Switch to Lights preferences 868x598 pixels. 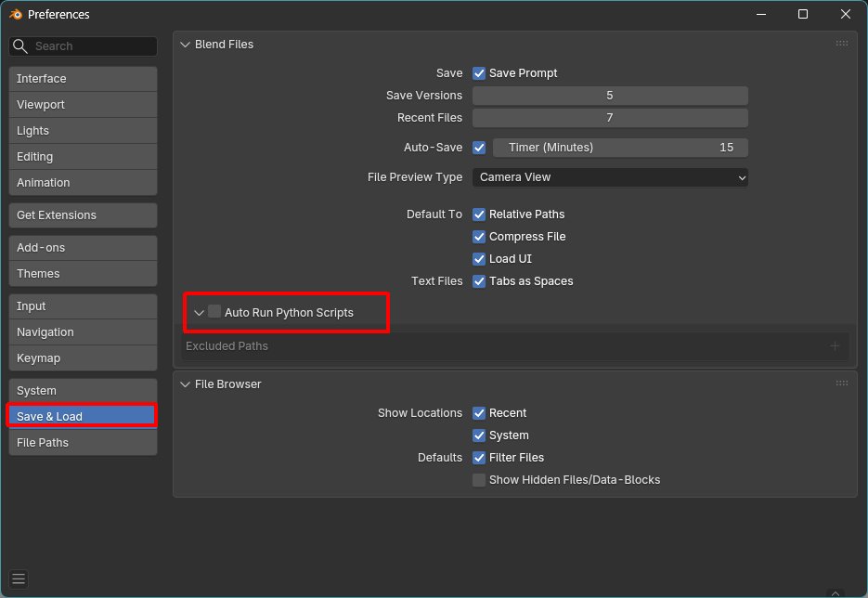83,131
